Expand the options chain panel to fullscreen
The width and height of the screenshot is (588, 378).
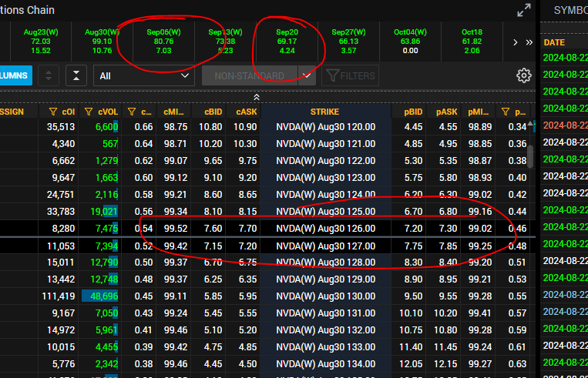[x=524, y=10]
